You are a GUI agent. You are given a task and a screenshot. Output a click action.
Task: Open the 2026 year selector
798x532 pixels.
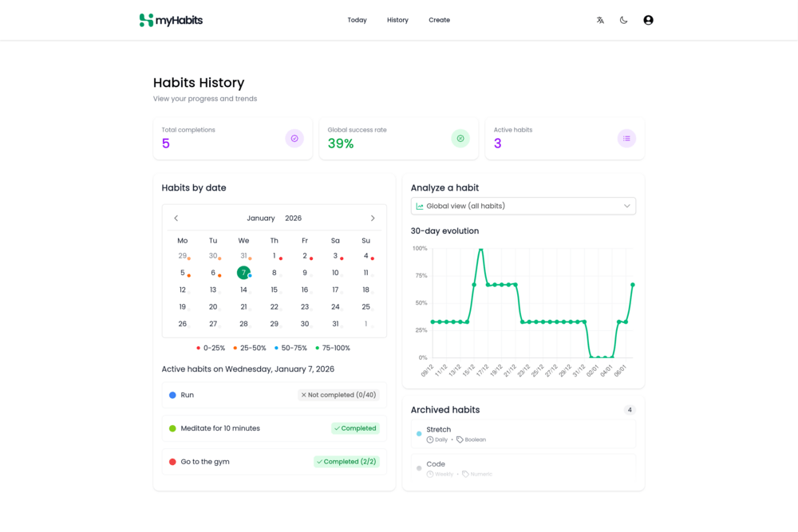pyautogui.click(x=293, y=218)
